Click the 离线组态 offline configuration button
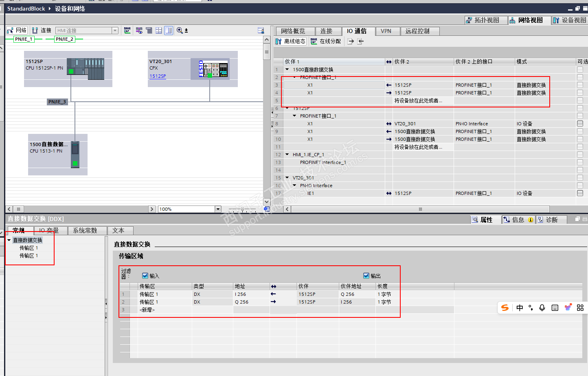This screenshot has width=588, height=376. click(290, 41)
